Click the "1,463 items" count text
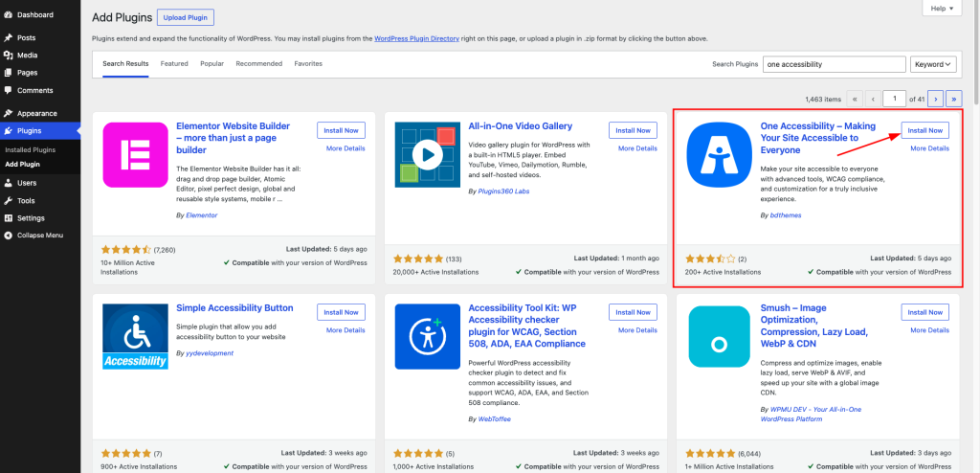This screenshot has height=473, width=980. tap(824, 99)
